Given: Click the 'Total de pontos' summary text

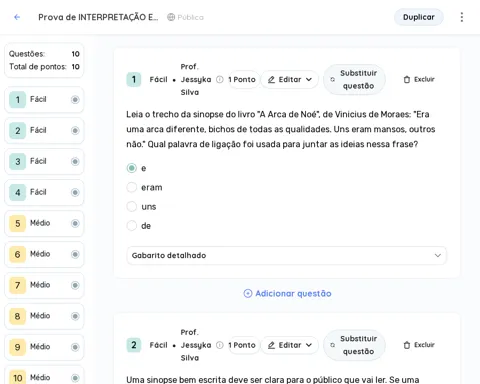Looking at the screenshot, I should (x=38, y=67).
